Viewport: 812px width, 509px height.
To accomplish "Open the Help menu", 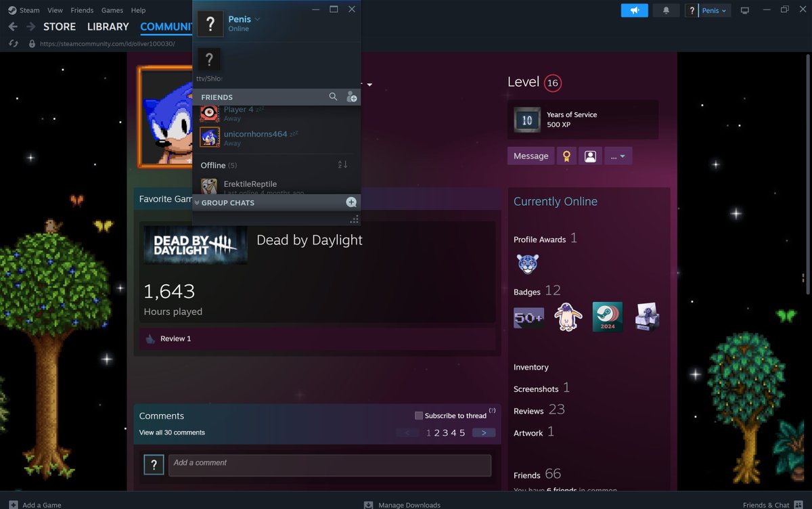I will [138, 10].
